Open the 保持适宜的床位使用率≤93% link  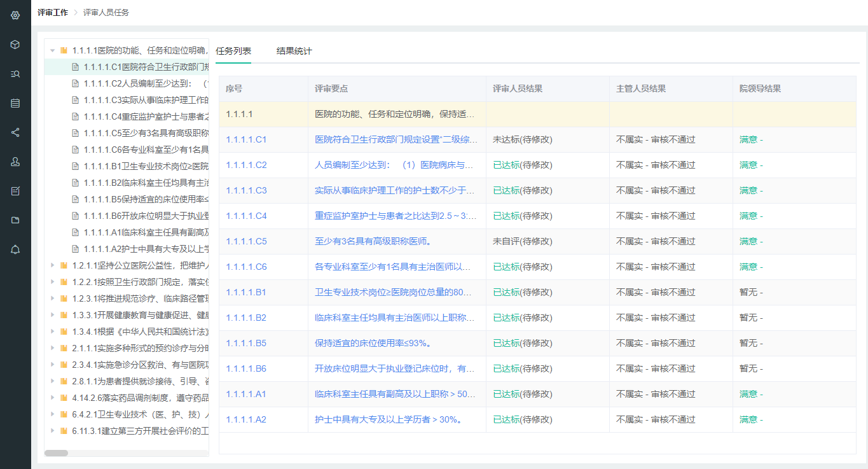click(374, 343)
